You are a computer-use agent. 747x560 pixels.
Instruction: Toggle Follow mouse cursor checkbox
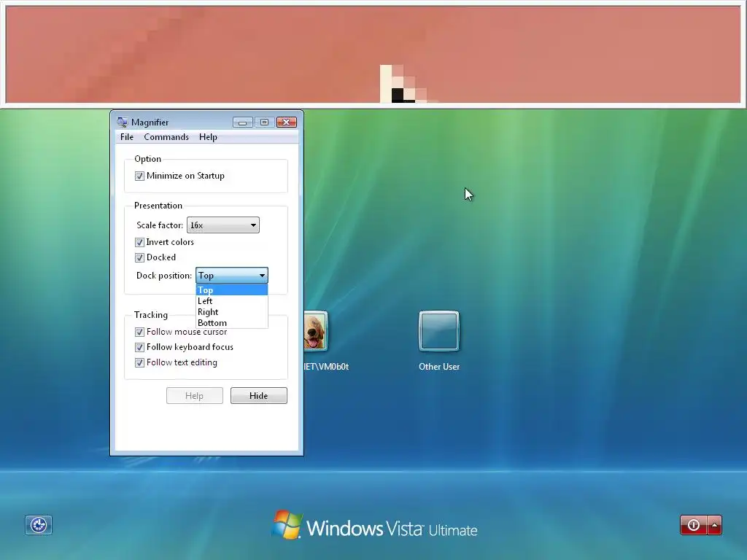[139, 332]
